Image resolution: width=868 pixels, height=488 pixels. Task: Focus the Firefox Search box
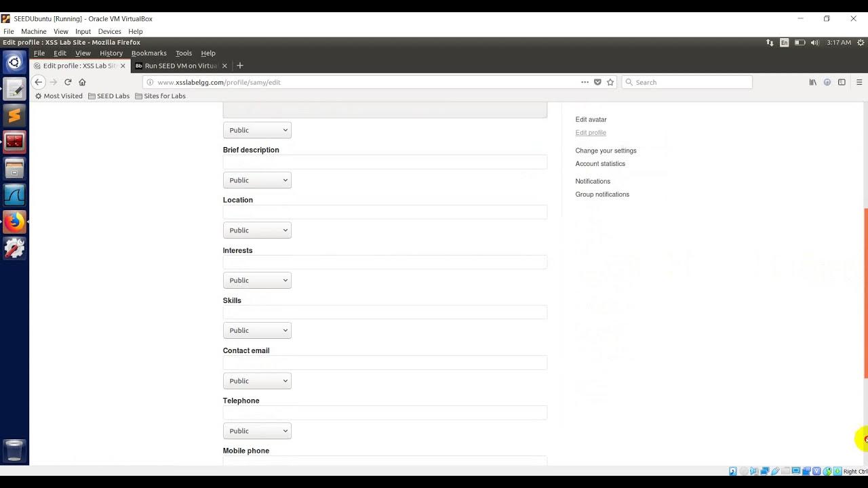686,82
